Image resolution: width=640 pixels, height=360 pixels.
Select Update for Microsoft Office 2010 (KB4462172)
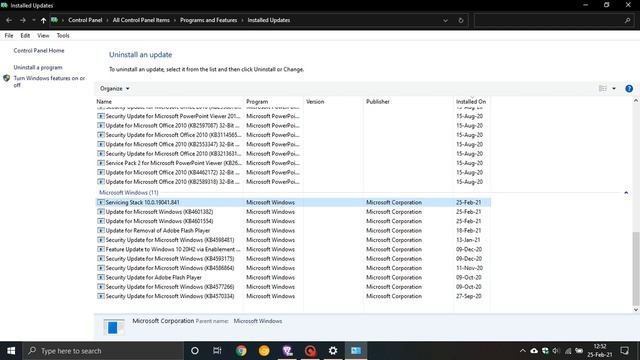coord(293,173)
